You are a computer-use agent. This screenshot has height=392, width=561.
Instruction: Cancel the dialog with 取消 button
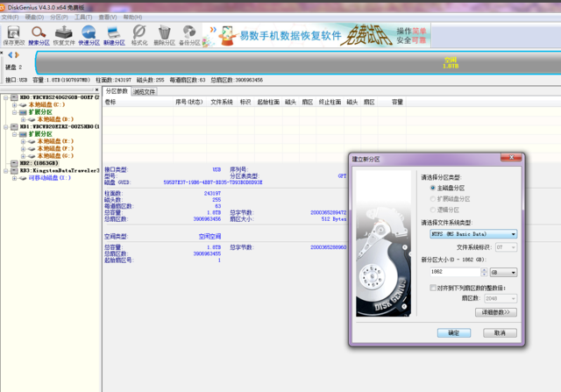tap(500, 333)
